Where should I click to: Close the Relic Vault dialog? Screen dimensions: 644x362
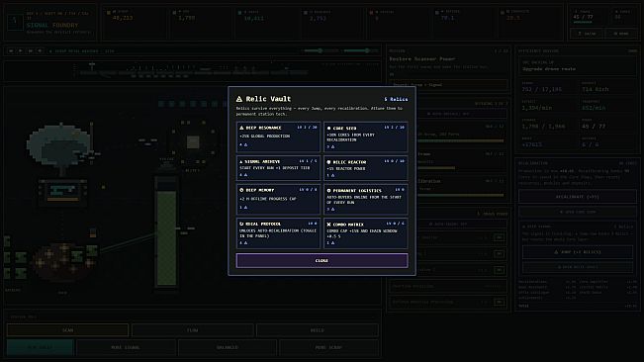tap(322, 261)
